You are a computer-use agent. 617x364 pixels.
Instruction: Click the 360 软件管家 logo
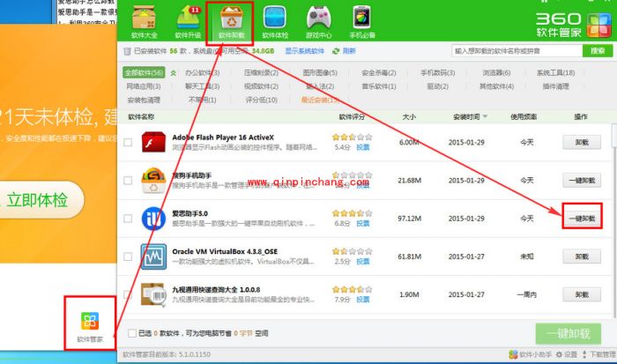pos(573,25)
